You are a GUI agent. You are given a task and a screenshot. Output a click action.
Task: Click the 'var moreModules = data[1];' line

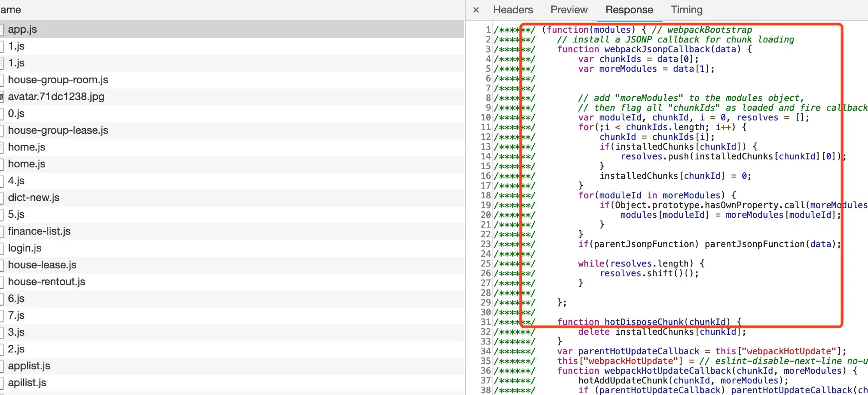(646, 69)
